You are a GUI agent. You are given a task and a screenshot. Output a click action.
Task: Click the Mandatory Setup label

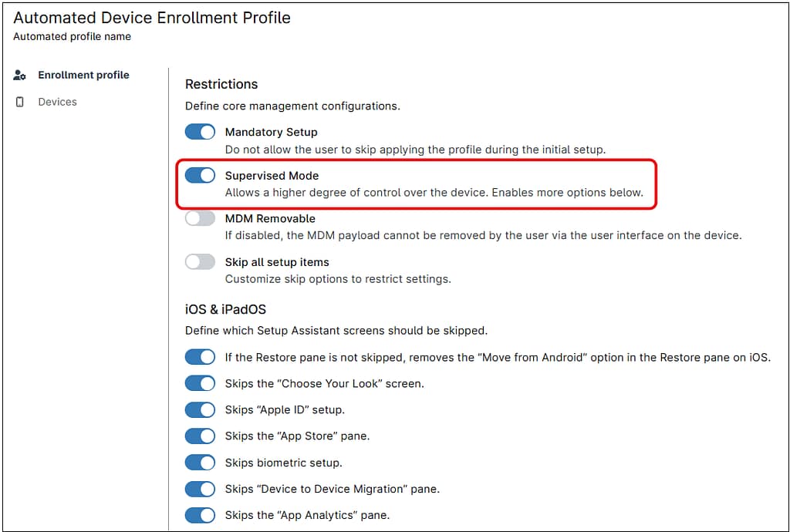click(x=271, y=133)
